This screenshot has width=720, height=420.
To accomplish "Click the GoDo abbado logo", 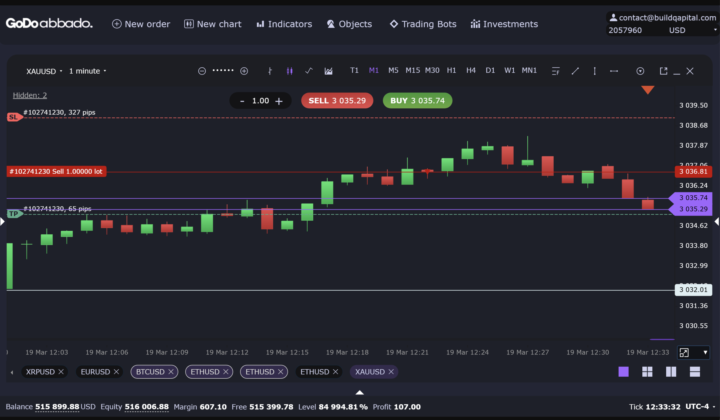I will pyautogui.click(x=49, y=23).
